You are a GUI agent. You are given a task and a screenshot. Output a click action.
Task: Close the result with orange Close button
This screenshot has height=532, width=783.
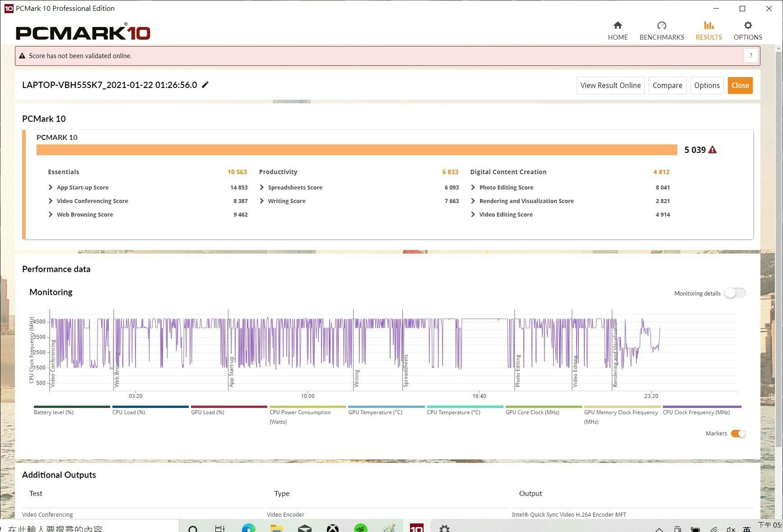click(740, 85)
